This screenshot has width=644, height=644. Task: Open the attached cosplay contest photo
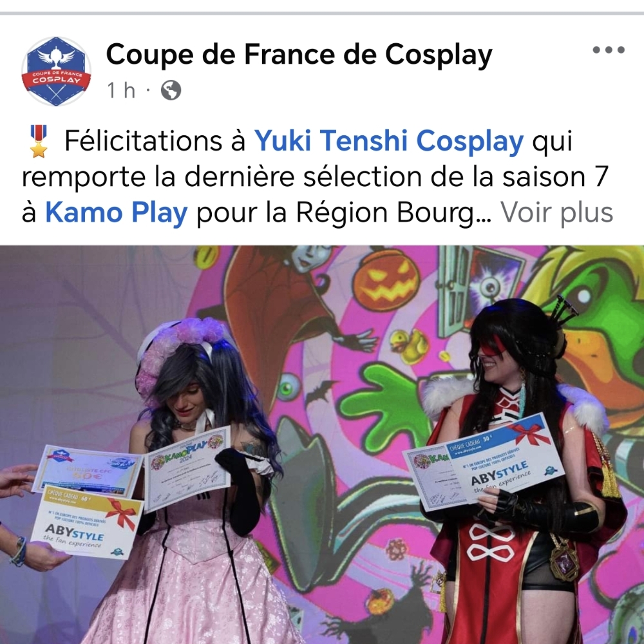tap(322, 444)
